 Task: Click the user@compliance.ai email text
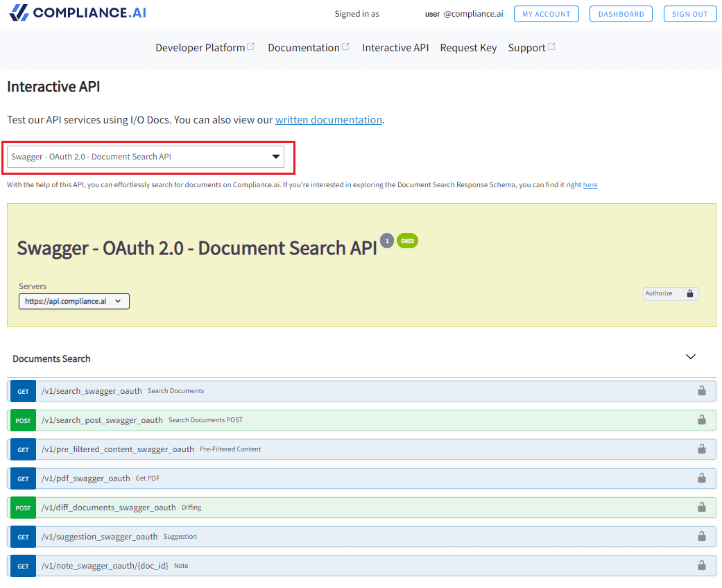point(464,14)
